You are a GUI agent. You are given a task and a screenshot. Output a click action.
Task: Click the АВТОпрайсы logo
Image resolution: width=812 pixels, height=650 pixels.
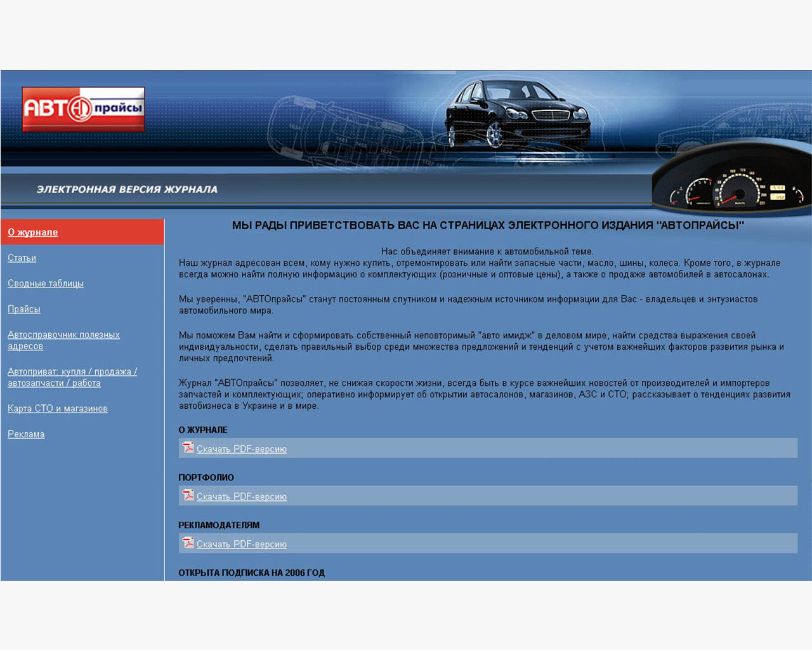pyautogui.click(x=83, y=109)
